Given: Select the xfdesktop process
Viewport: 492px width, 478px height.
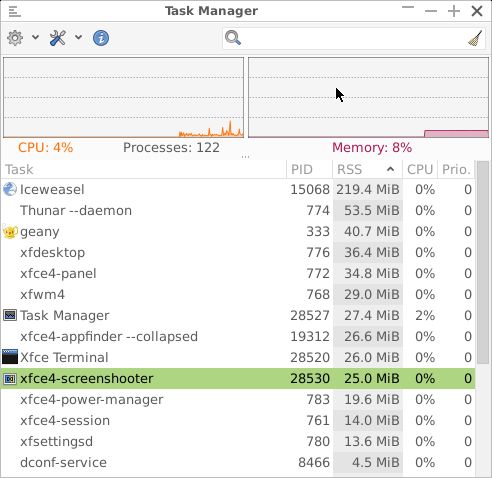Looking at the screenshot, I should coord(238,252).
